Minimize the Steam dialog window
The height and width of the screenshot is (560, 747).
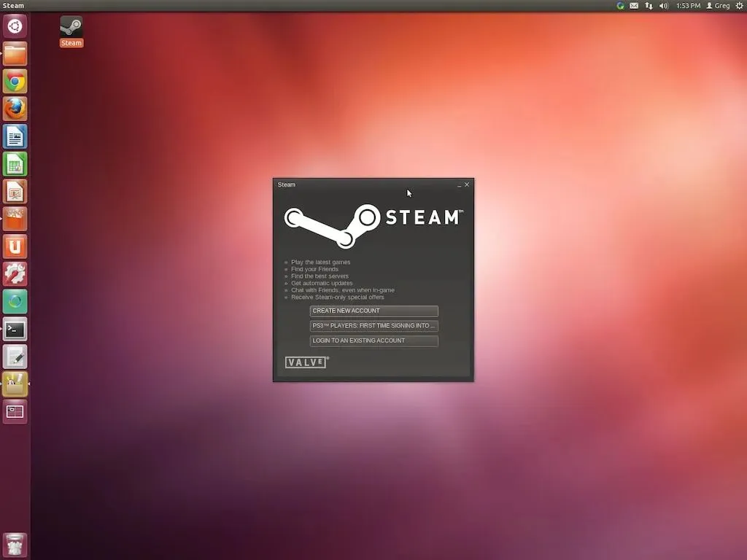click(460, 184)
